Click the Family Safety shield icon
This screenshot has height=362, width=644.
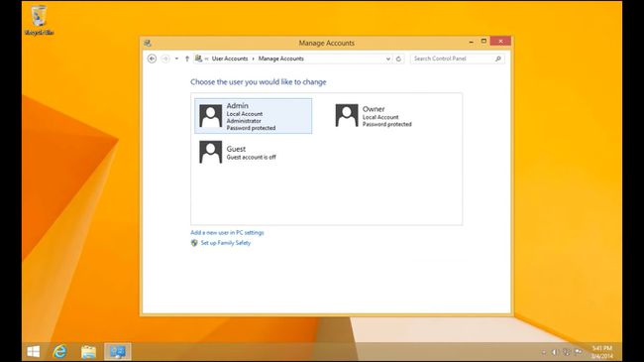(x=194, y=243)
